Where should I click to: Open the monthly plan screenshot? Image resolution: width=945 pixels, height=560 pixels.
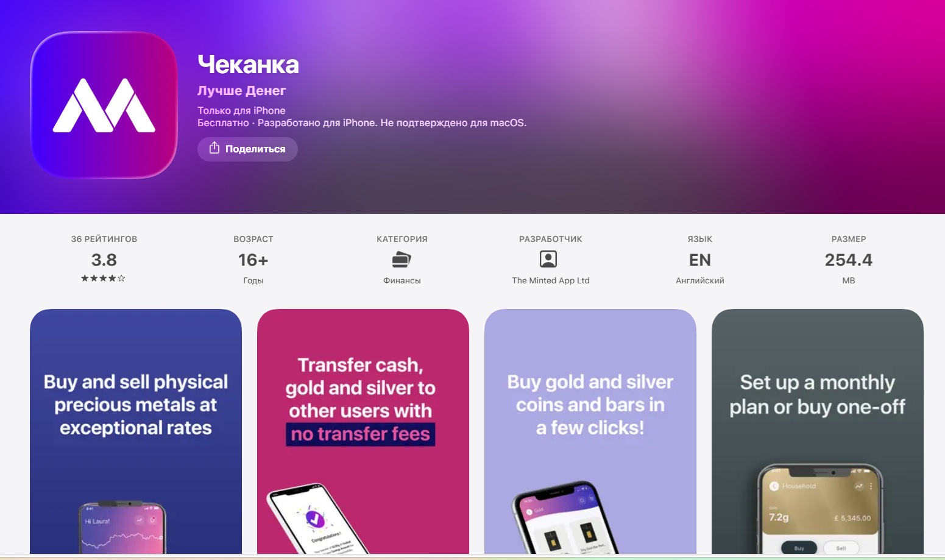pos(818,431)
